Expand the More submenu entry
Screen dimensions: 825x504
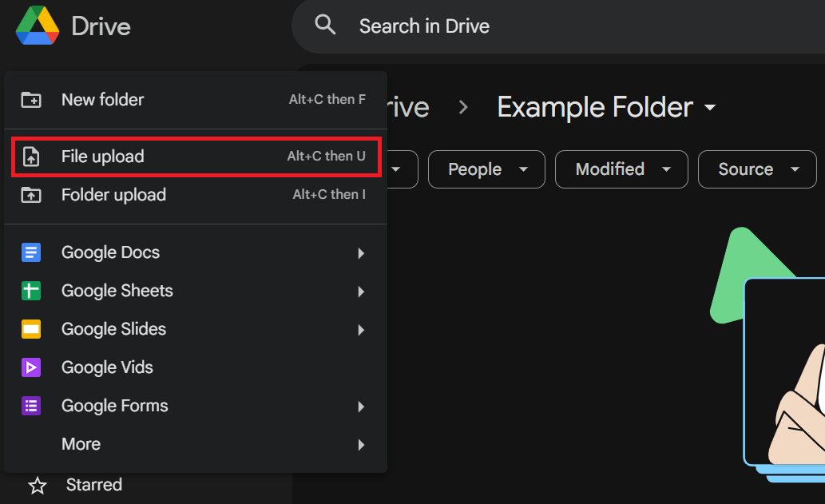pyautogui.click(x=196, y=444)
